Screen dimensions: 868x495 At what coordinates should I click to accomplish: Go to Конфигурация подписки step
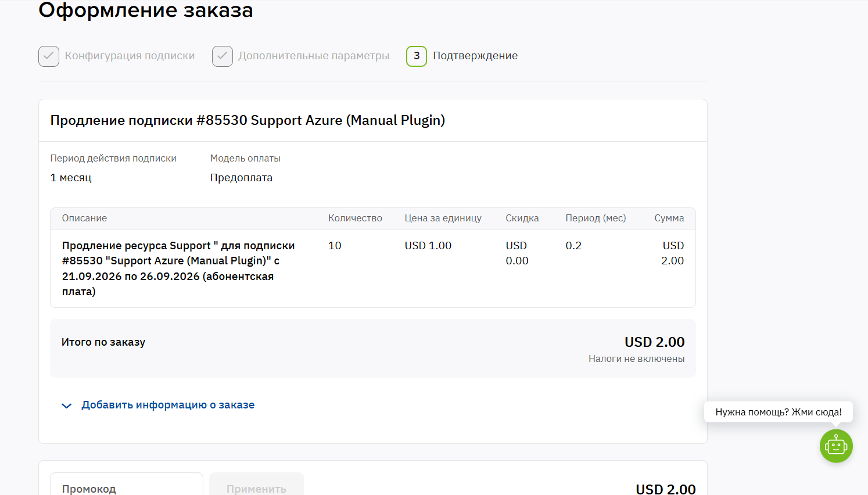130,56
